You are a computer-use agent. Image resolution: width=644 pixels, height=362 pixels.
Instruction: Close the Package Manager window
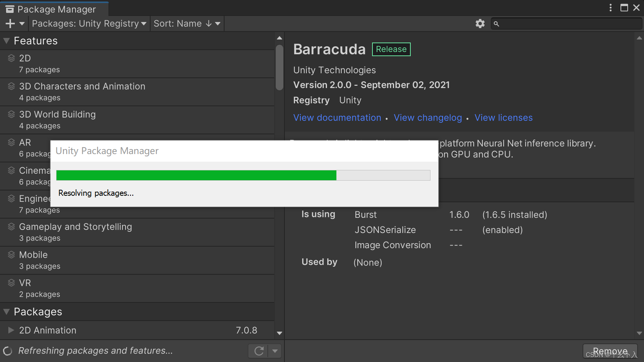[x=637, y=8]
